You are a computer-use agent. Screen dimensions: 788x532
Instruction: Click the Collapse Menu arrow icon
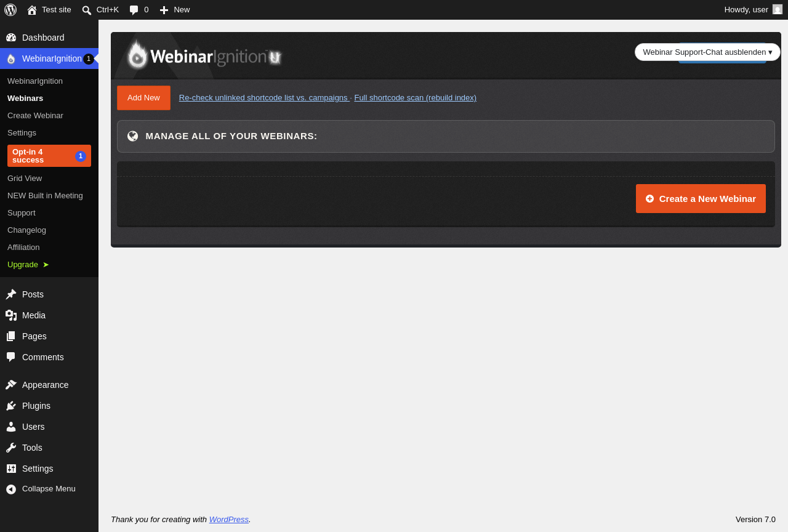point(11,489)
